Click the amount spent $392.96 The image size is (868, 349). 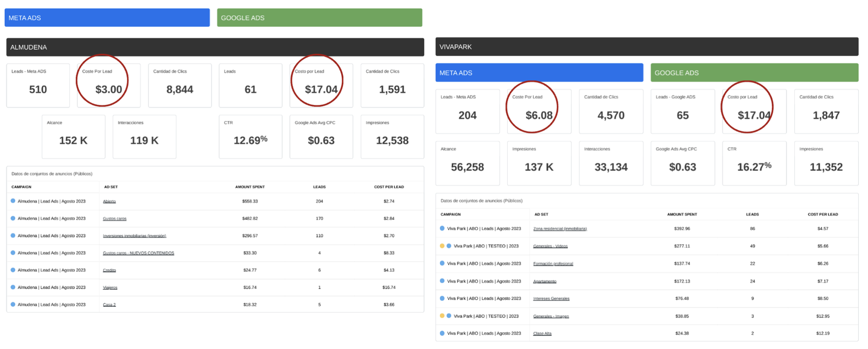(x=682, y=229)
